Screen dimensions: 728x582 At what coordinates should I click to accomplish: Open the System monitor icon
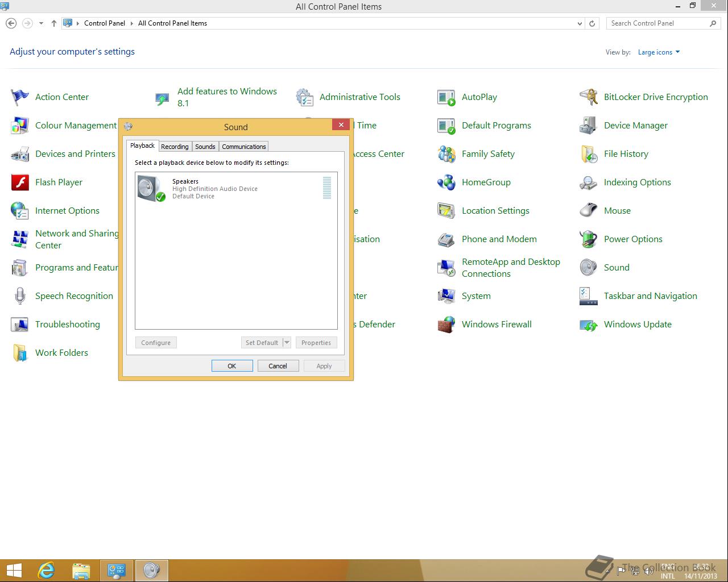point(446,296)
